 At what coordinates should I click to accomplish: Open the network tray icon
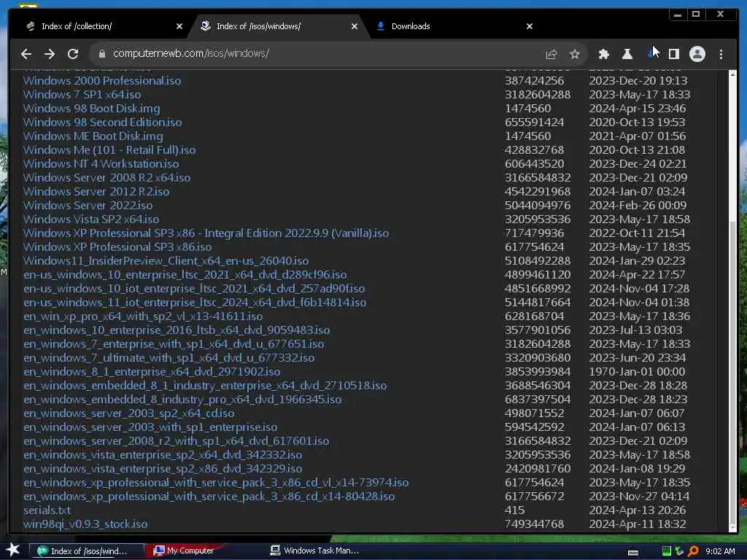tap(680, 551)
